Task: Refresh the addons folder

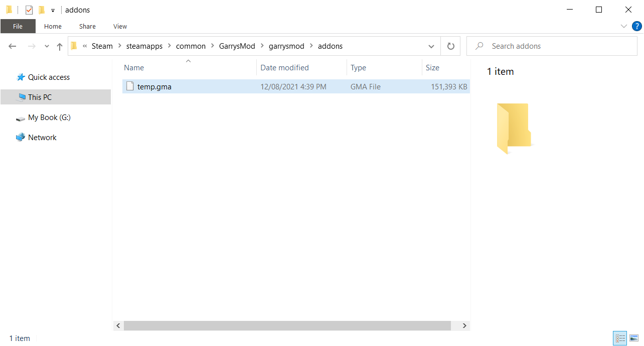Action: (x=451, y=46)
